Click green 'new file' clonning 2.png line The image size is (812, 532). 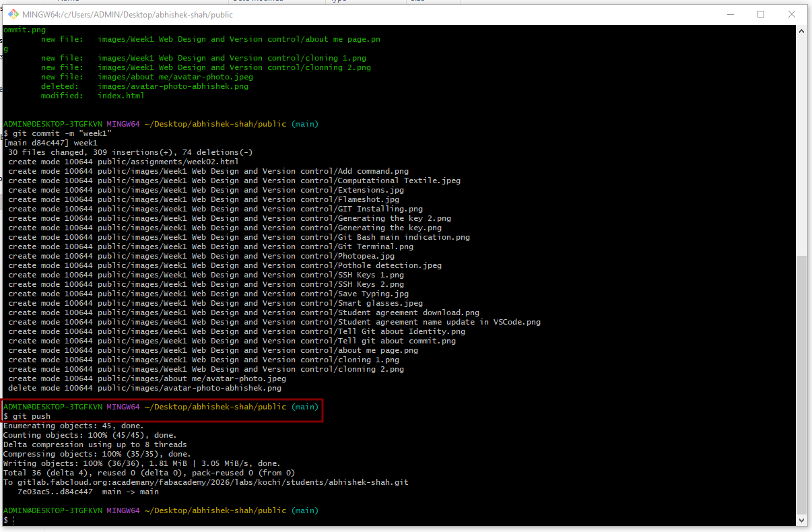click(x=206, y=67)
